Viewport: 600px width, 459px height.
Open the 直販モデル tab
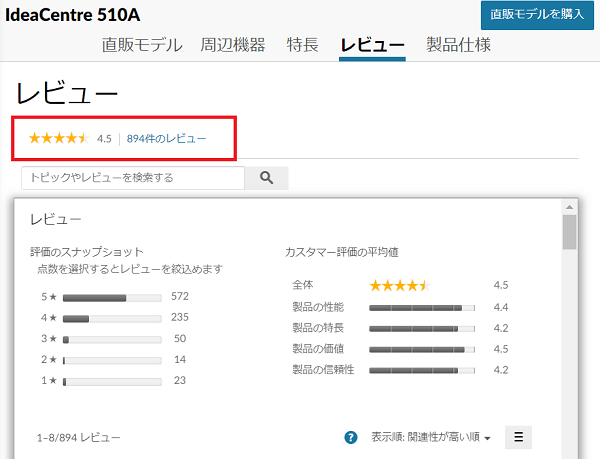tap(142, 45)
